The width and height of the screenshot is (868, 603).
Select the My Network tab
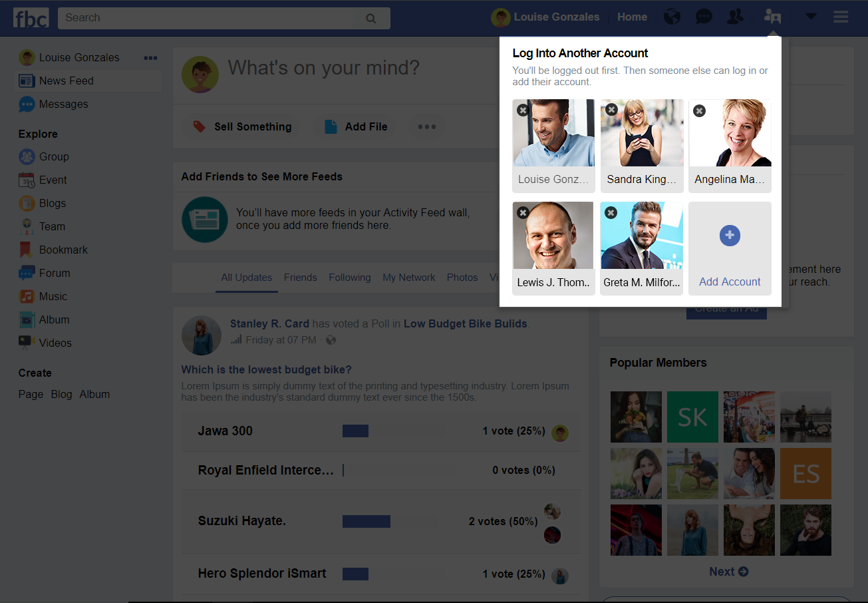coord(408,278)
